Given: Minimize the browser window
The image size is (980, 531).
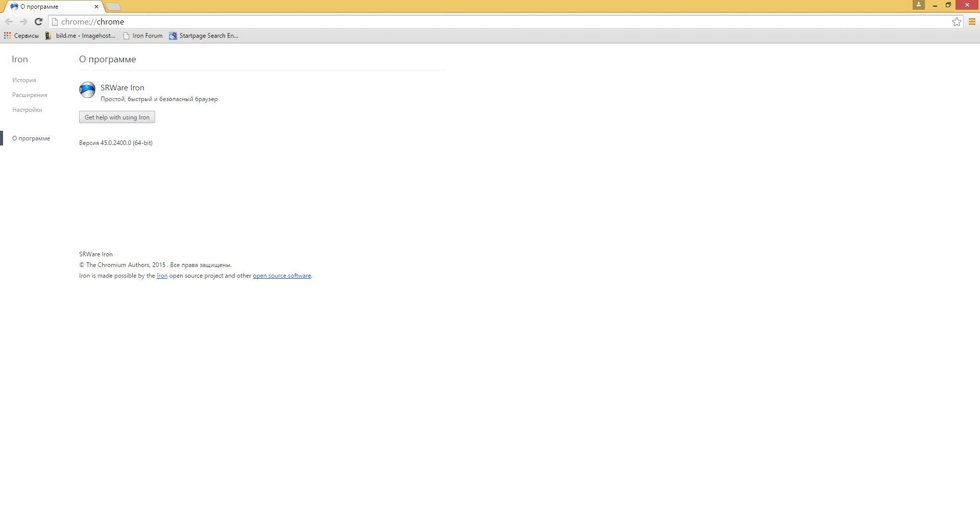Looking at the screenshot, I should 935,5.
